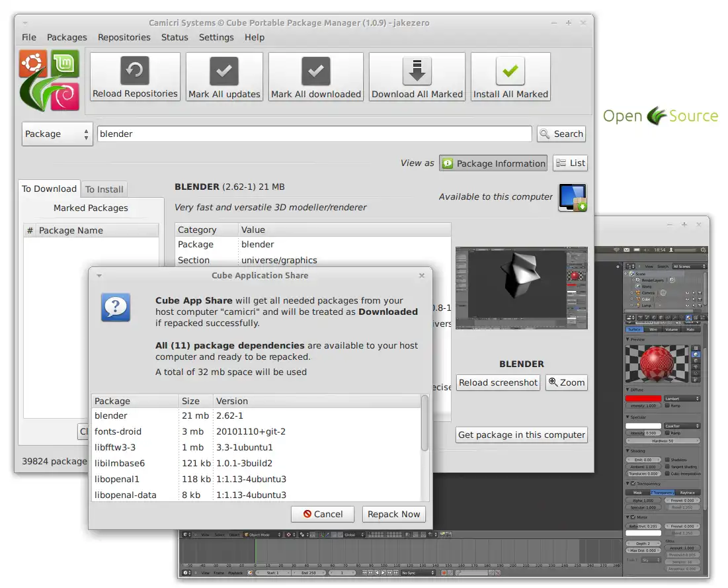This screenshot has height=588, width=728.
Task: Open the Package search type dropdown
Action: click(57, 134)
